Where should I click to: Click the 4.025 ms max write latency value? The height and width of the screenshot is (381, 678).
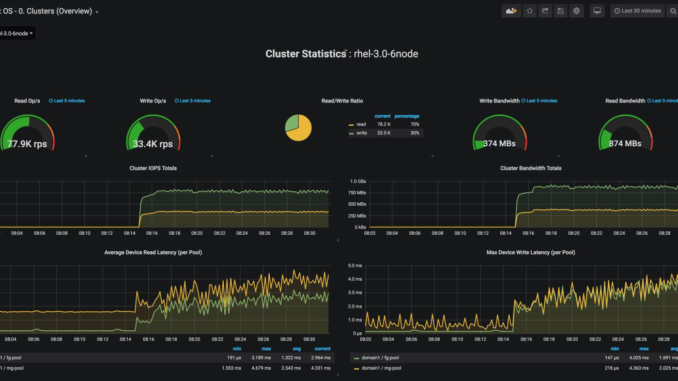639,358
